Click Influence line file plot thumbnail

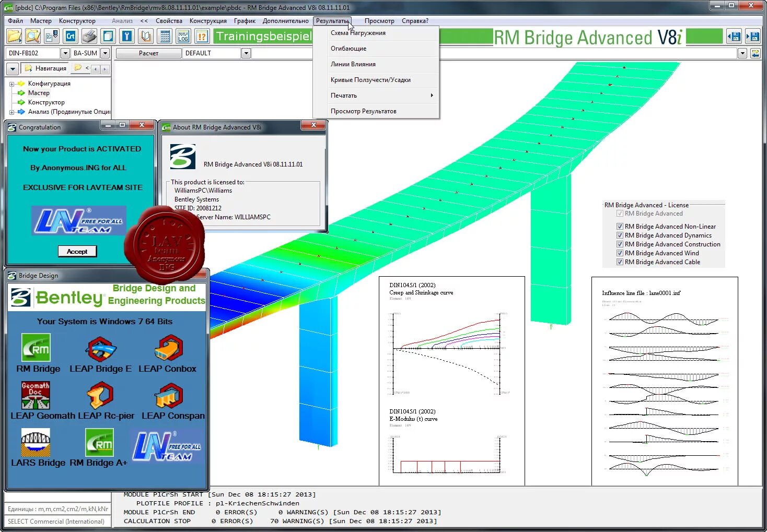(x=665, y=381)
